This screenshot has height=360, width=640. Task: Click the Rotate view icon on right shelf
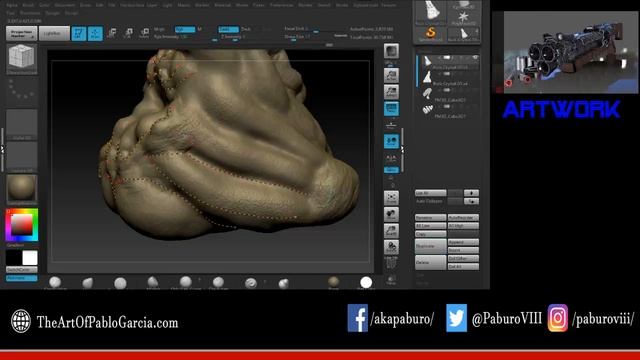[x=391, y=247]
